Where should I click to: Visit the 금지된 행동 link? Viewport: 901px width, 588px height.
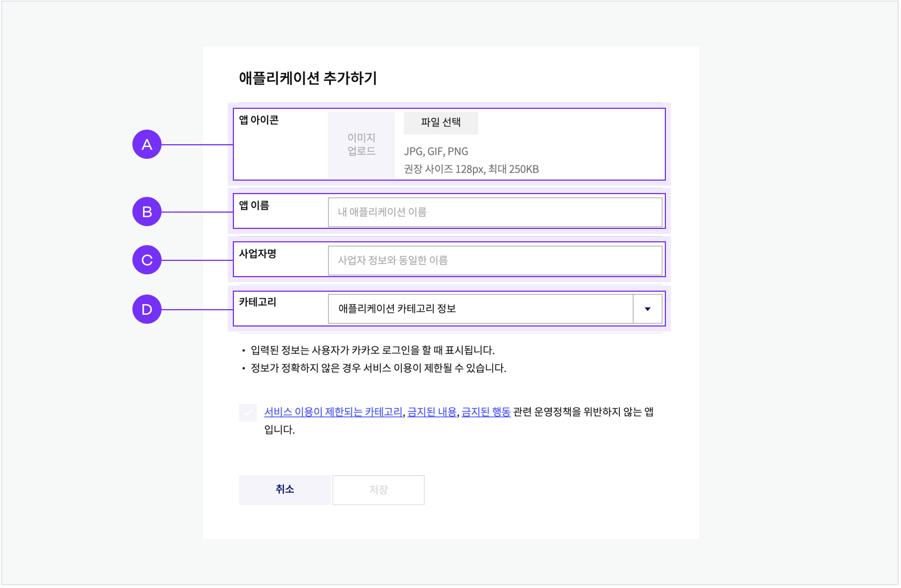[x=486, y=412]
